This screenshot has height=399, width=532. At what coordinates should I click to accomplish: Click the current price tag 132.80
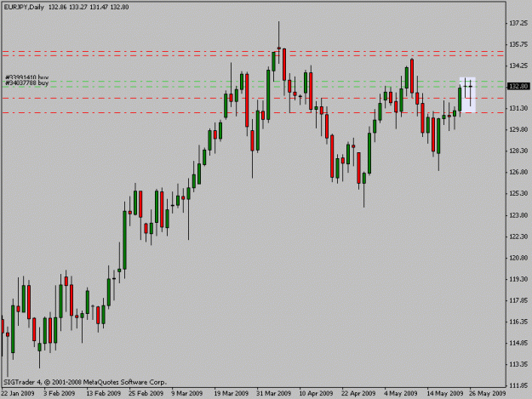tap(518, 87)
